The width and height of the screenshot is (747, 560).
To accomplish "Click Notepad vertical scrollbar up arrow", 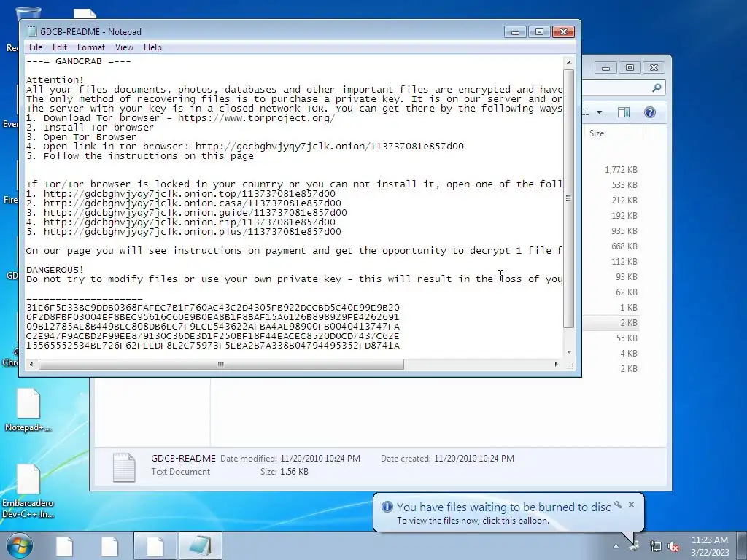I will pos(569,63).
